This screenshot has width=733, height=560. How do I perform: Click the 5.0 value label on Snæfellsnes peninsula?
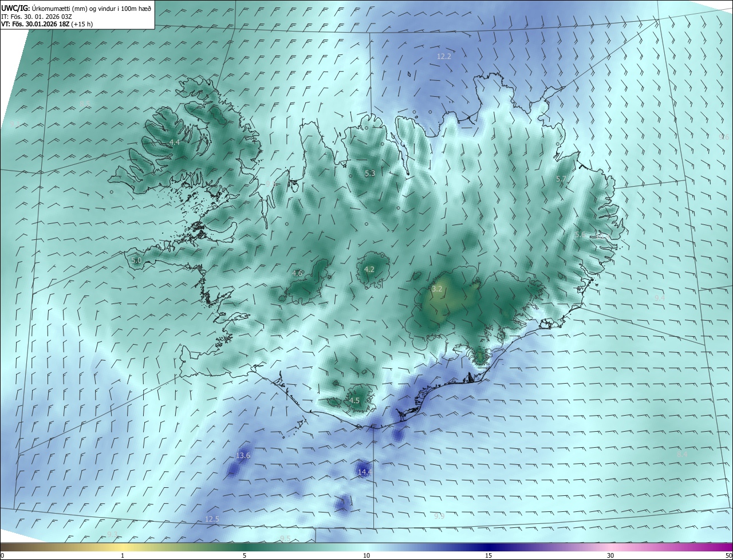pyautogui.click(x=136, y=260)
